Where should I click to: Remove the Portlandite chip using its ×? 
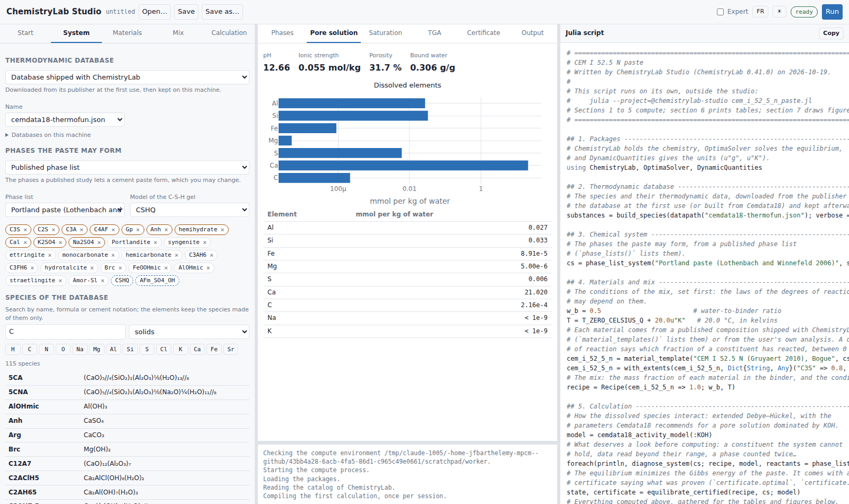(x=155, y=242)
